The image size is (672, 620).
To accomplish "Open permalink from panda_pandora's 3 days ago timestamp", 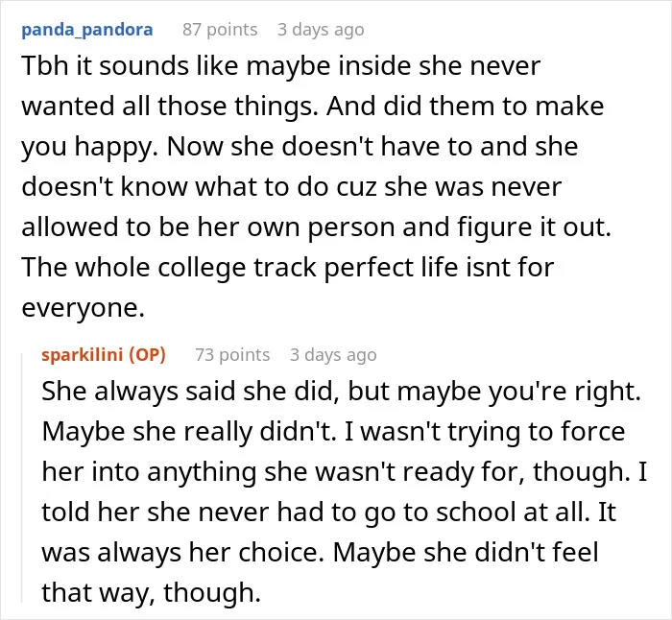I will [321, 30].
